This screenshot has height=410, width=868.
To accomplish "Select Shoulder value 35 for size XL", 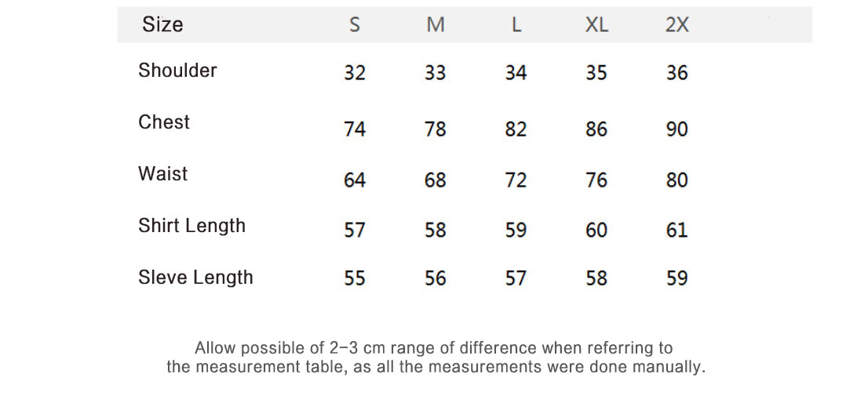I will tap(596, 73).
